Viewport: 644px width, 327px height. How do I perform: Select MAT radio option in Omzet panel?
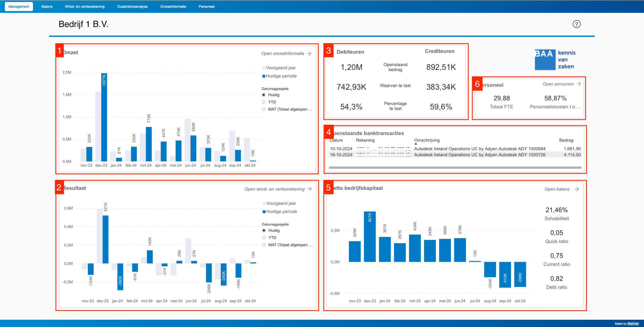click(264, 109)
